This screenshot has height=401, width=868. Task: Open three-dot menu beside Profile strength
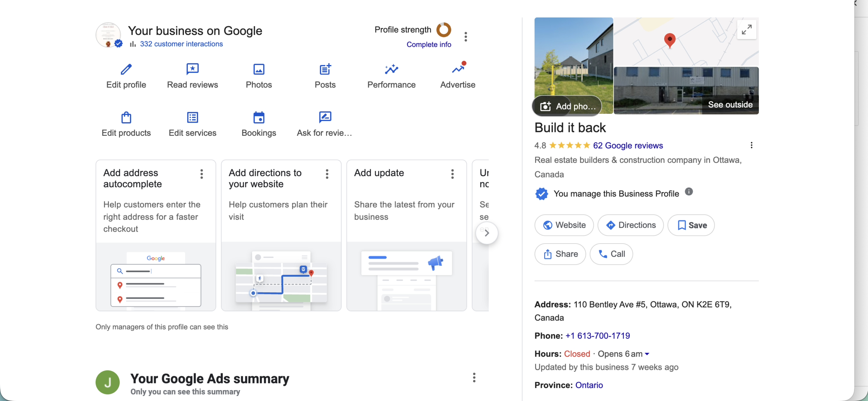coord(466,37)
